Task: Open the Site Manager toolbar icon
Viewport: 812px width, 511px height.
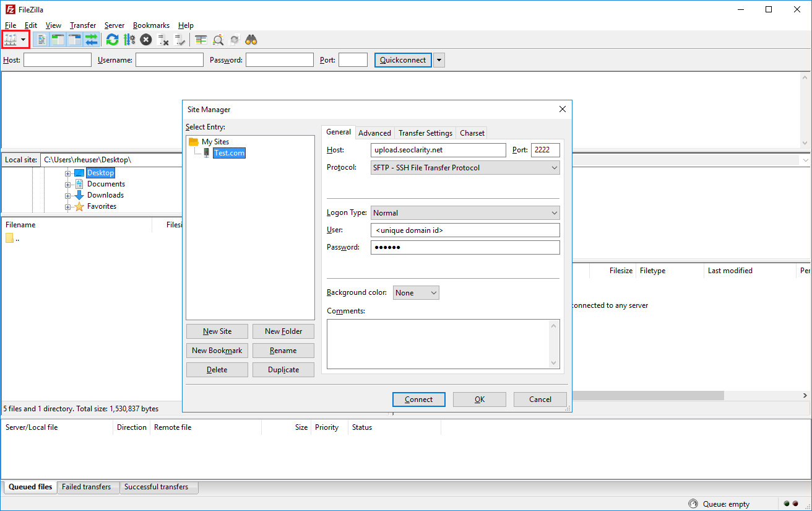Action: coord(11,40)
